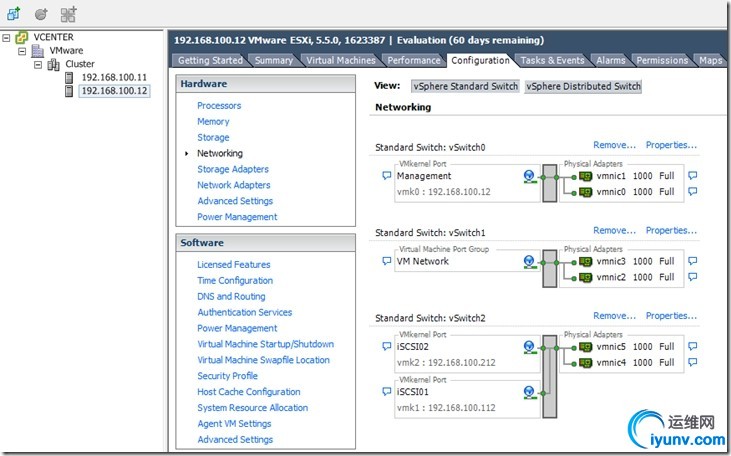731x456 pixels.
Task: Click the vmnic1 adapter icon
Action: point(586,176)
